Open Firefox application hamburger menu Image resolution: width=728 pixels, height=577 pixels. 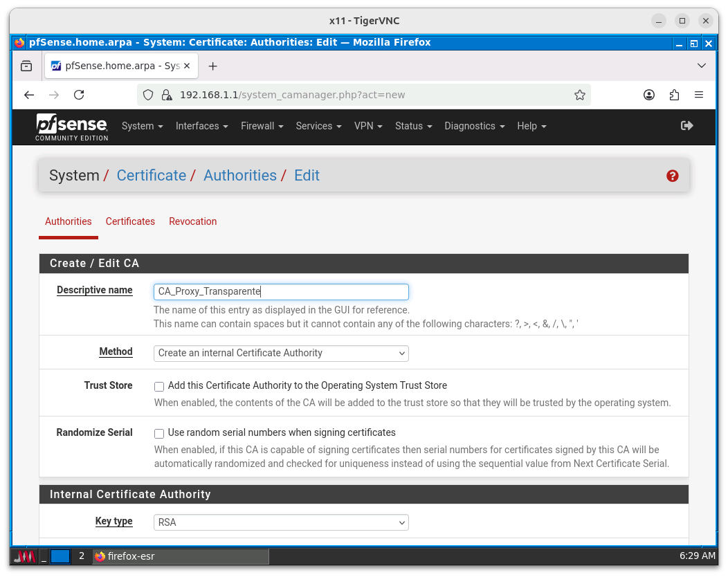coord(699,95)
